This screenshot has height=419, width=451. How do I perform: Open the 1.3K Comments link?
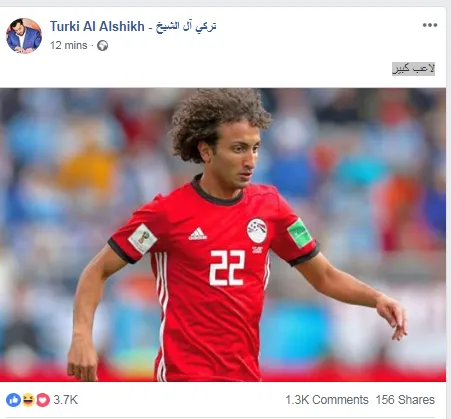327,400
